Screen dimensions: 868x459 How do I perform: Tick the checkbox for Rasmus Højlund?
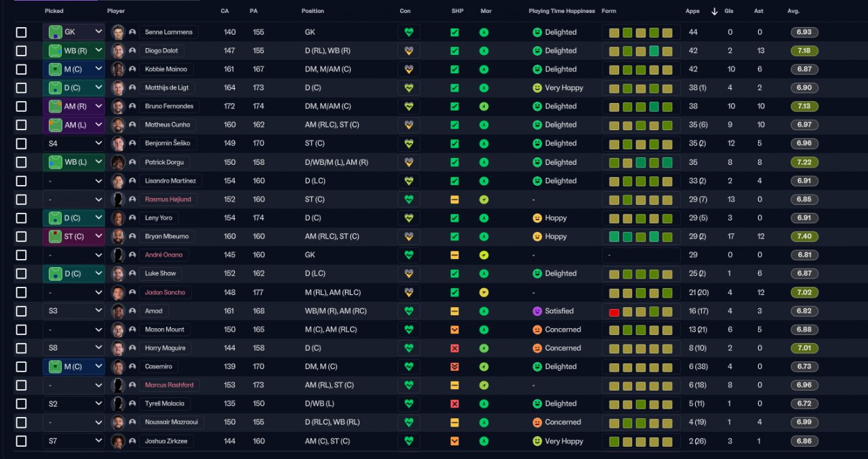pyautogui.click(x=21, y=199)
